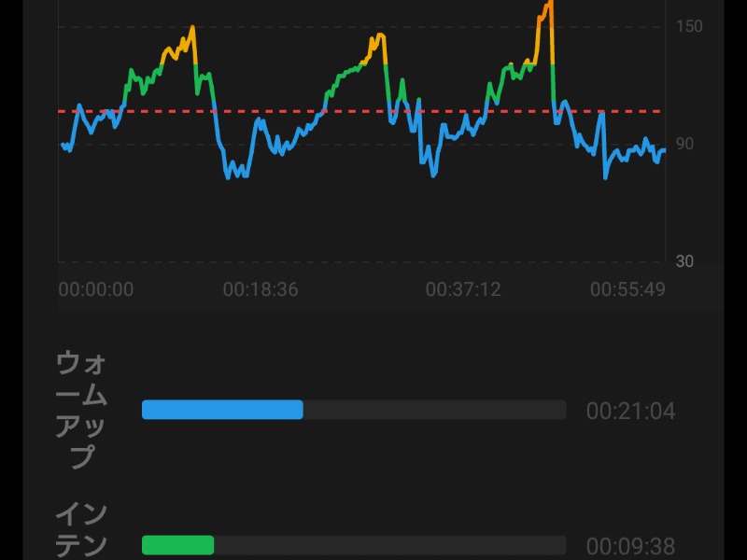
Task: Click the blue warm-up progress bar fill
Action: [222, 410]
